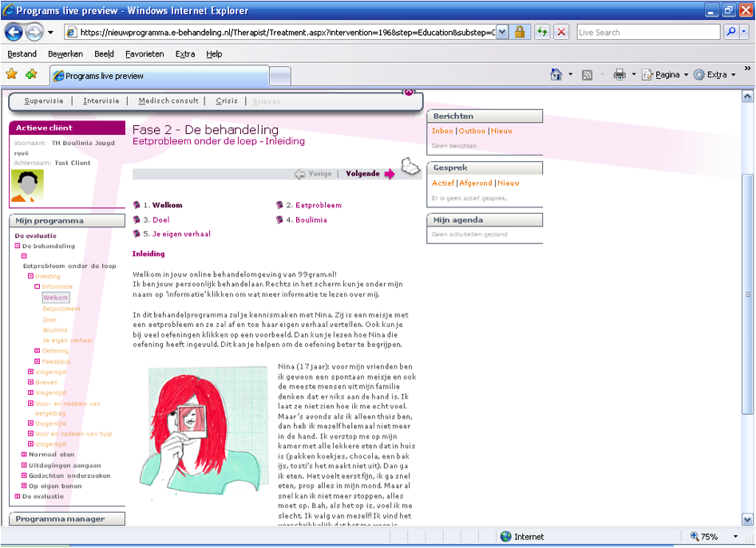Expand the Oefening tree node
The width and height of the screenshot is (756, 548).
[37, 351]
